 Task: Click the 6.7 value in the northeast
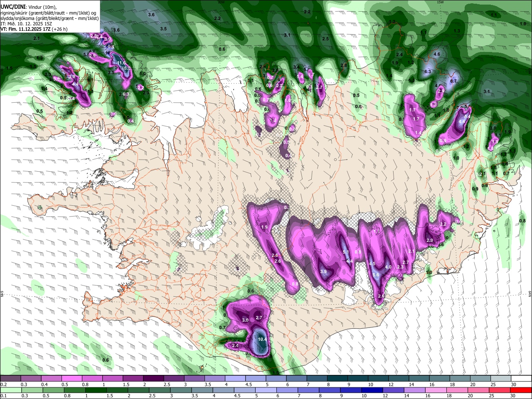coord(453,81)
